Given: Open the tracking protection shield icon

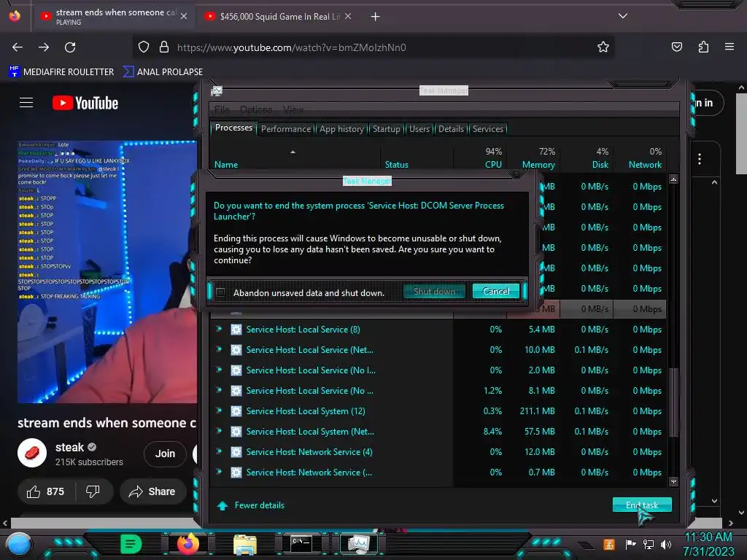Looking at the screenshot, I should [x=144, y=47].
